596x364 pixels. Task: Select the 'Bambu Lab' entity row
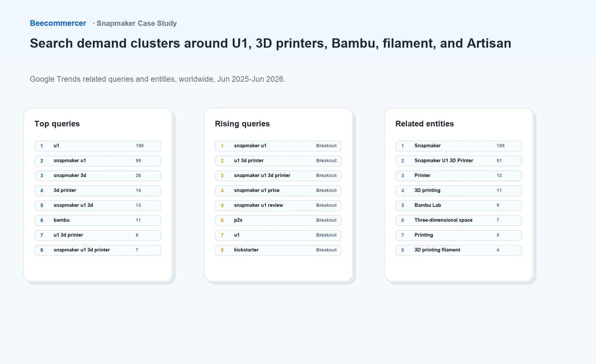click(x=459, y=205)
